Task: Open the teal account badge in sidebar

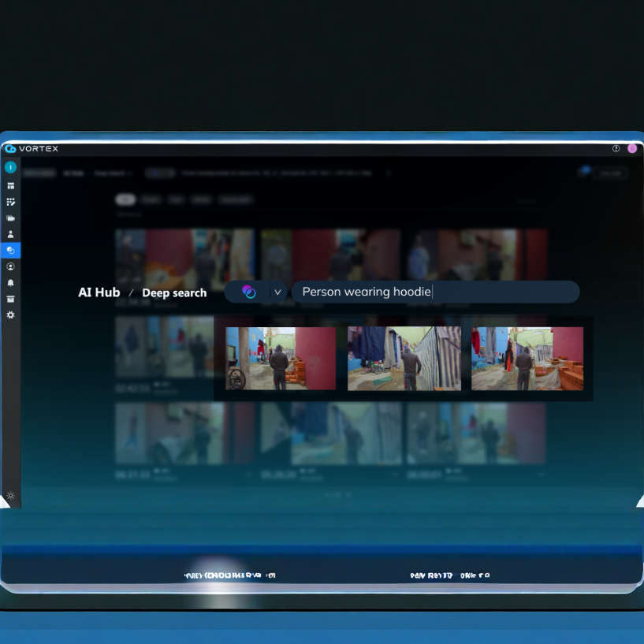Action: coord(10,167)
